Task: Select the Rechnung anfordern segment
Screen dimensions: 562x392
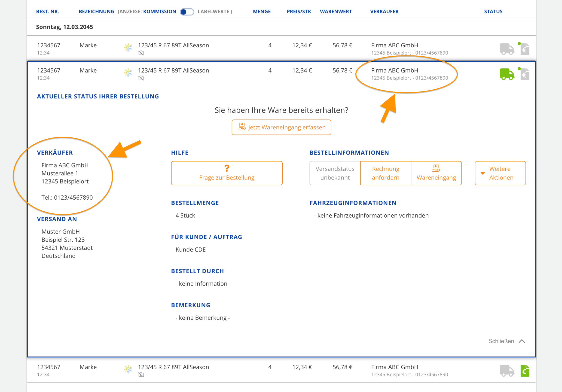Action: click(x=385, y=173)
